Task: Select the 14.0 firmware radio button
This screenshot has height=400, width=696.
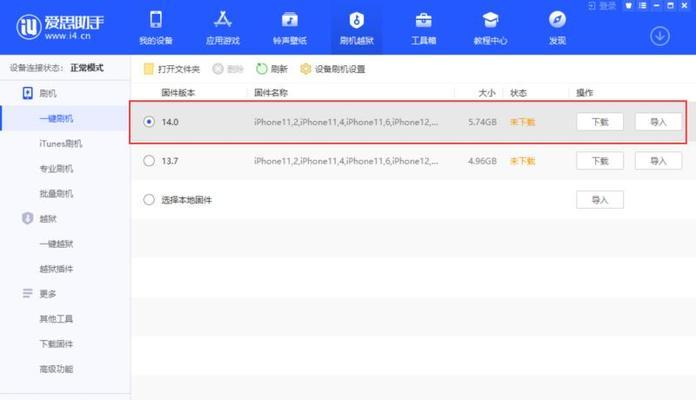Action: point(149,122)
